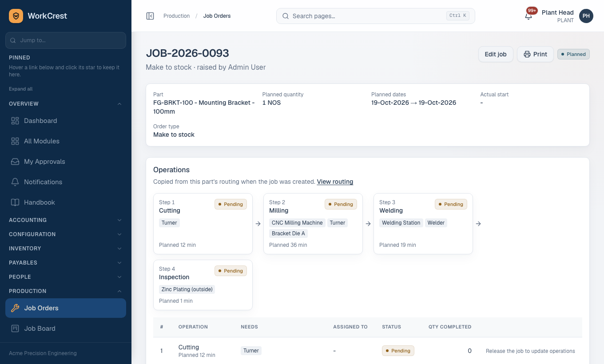Image resolution: width=604 pixels, height=364 pixels.
Task: Select the Step 2 Milling card
Action: (x=313, y=224)
